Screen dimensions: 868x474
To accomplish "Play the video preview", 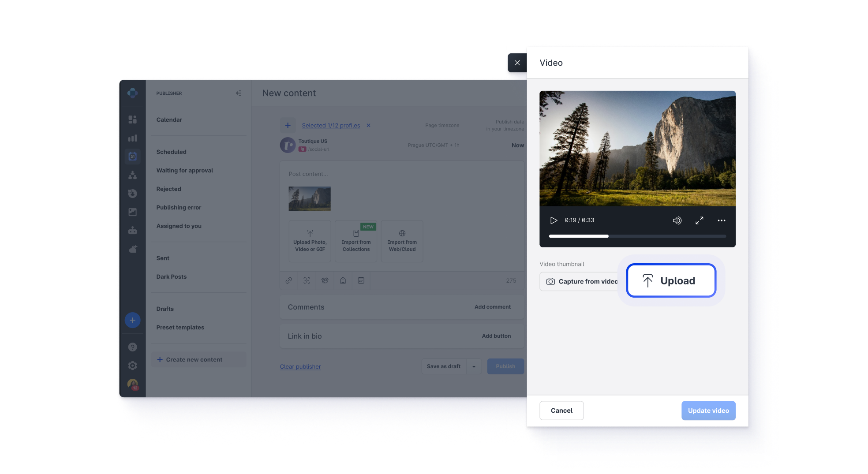I will point(554,220).
